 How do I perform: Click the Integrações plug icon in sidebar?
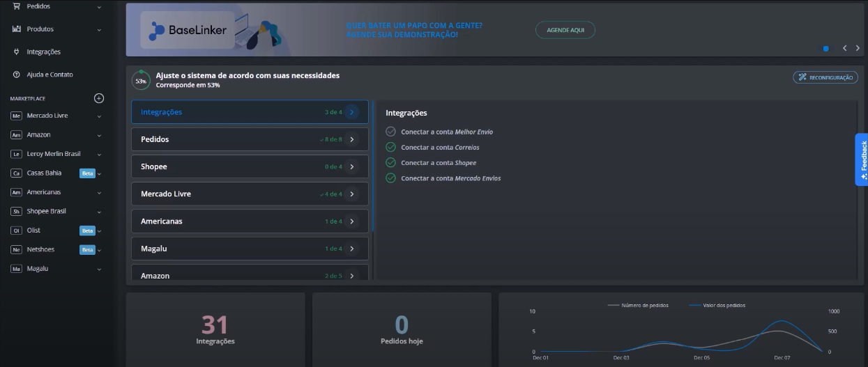(17, 52)
